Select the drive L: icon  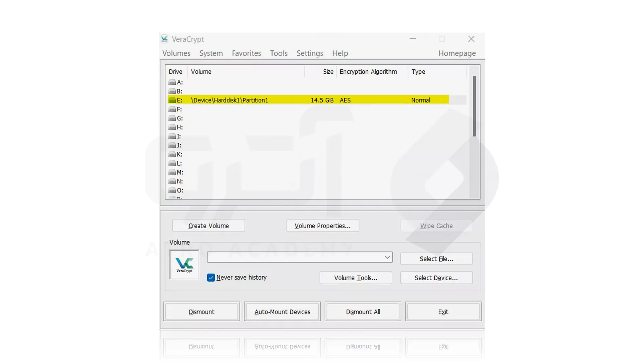[172, 164]
